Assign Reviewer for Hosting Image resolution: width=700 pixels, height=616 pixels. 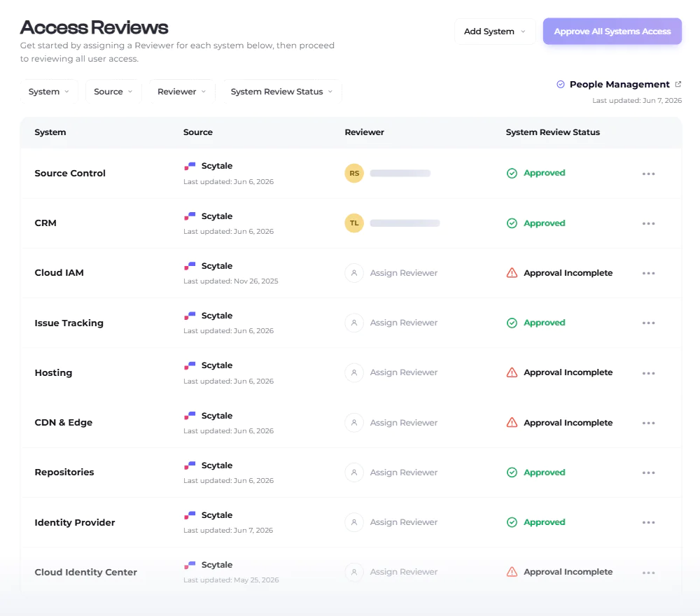[x=404, y=372]
